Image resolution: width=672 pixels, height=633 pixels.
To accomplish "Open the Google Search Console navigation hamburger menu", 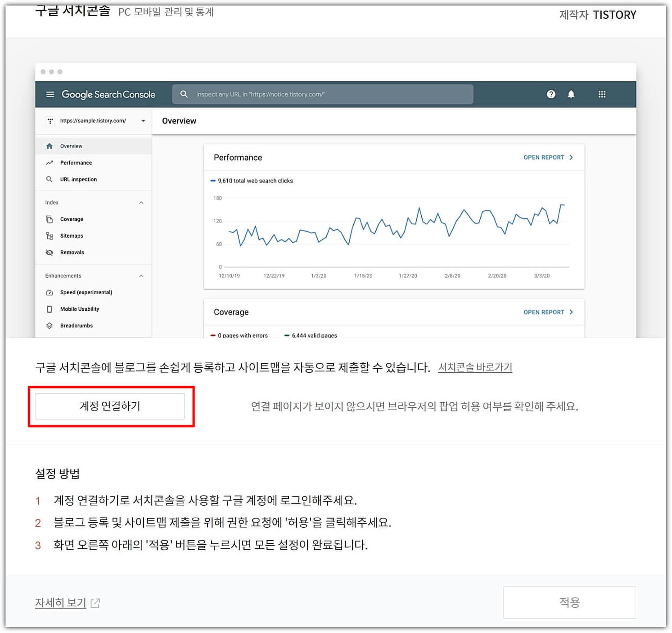I will click(50, 94).
